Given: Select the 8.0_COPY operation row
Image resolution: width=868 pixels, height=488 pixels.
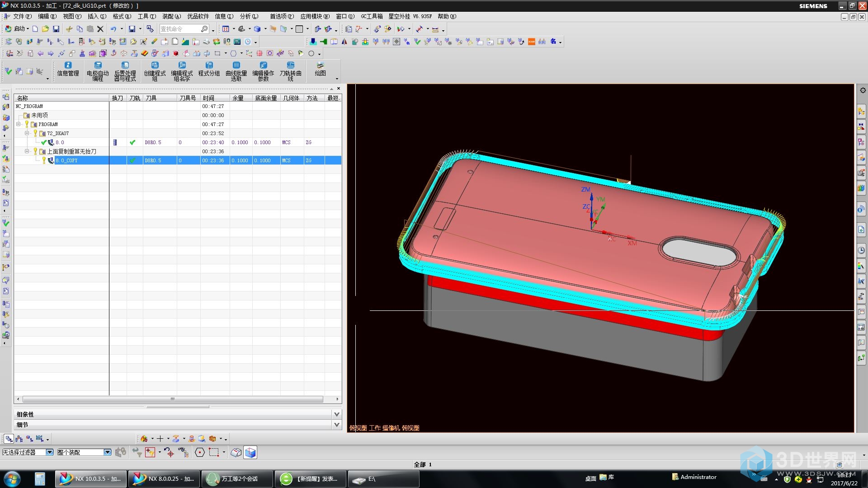Looking at the screenshot, I should tap(178, 160).
